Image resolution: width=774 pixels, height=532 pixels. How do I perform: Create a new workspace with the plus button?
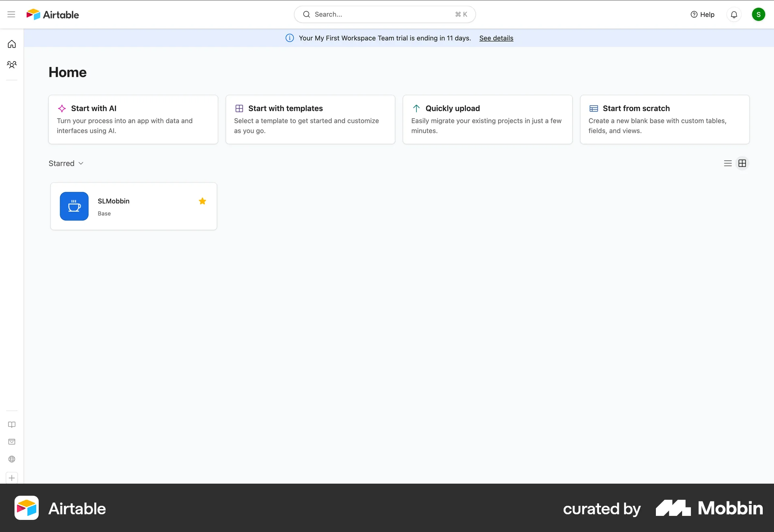coord(12,478)
